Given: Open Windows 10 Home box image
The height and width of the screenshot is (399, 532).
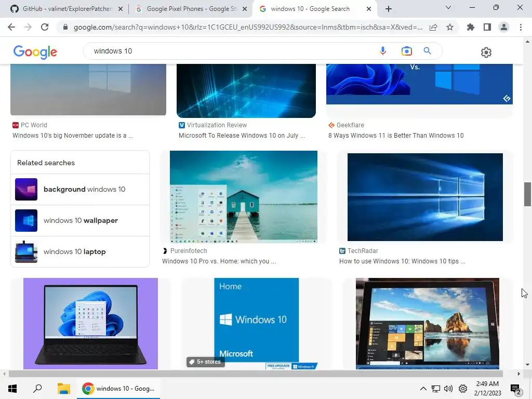Looking at the screenshot, I should [257, 324].
